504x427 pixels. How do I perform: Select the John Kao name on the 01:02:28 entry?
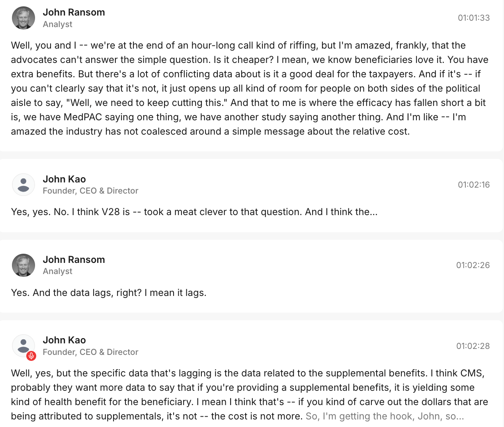click(64, 340)
